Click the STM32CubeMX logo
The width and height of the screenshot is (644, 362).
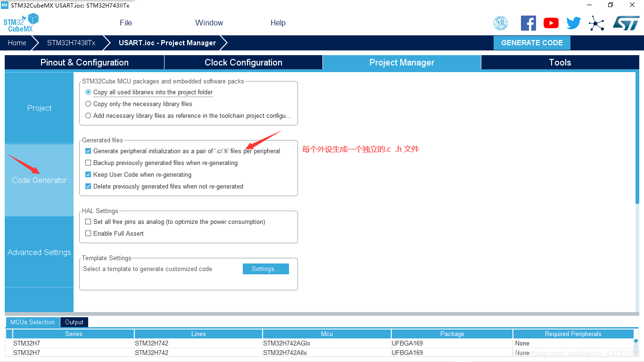pyautogui.click(x=21, y=23)
